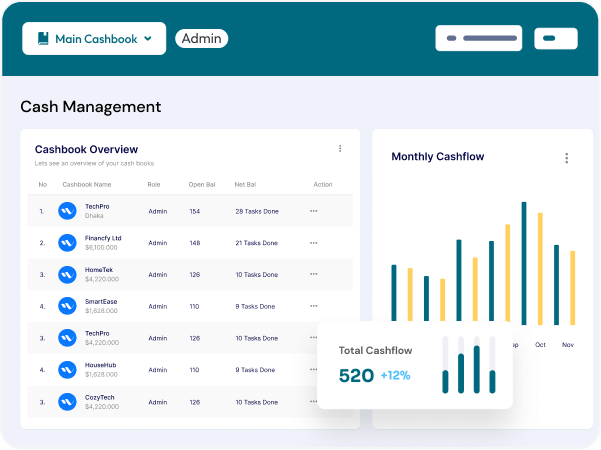Screen dimensions: 601x450
Task: Open action menu for Financfy Ltd row
Action: tap(314, 243)
